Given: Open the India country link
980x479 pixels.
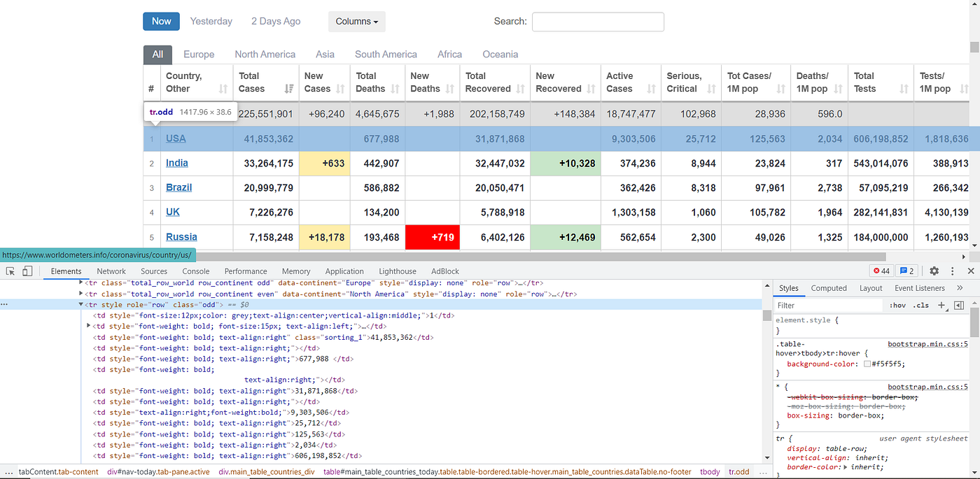Looking at the screenshot, I should click(177, 163).
